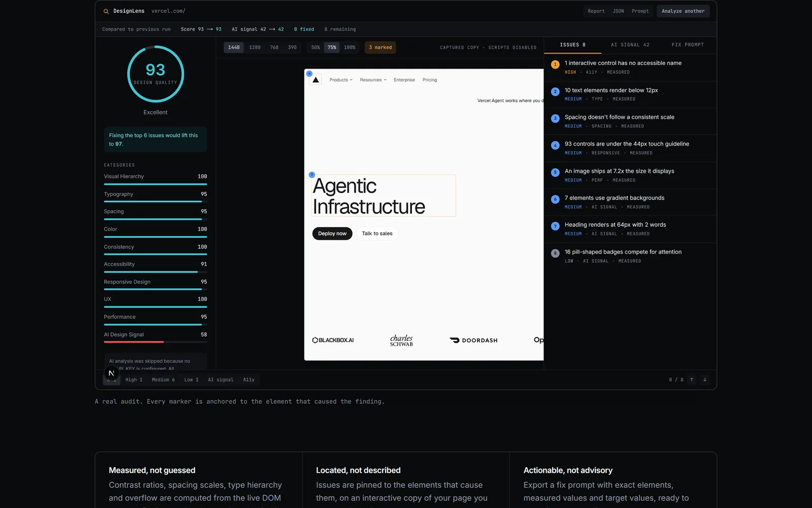This screenshot has height=508, width=812.
Task: Click the Charles Schwab logo in the preview
Action: pyautogui.click(x=401, y=340)
